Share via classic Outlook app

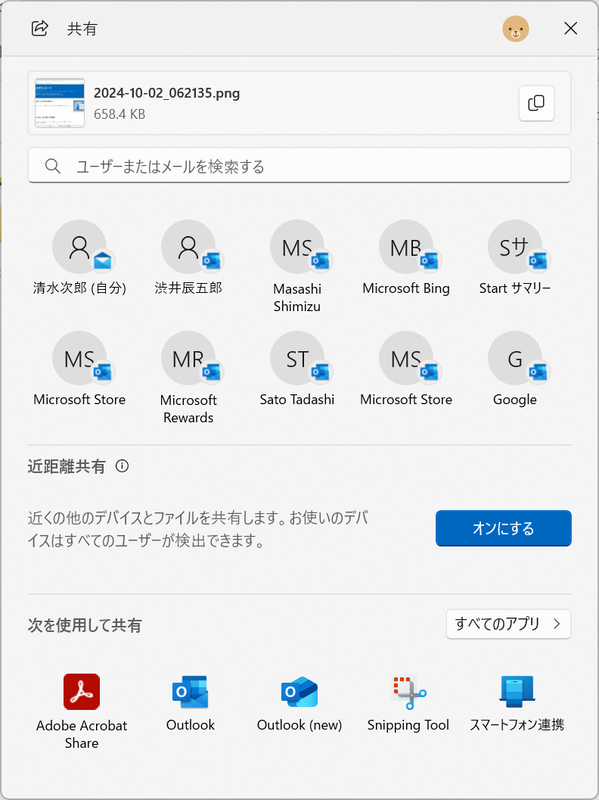click(x=190, y=703)
